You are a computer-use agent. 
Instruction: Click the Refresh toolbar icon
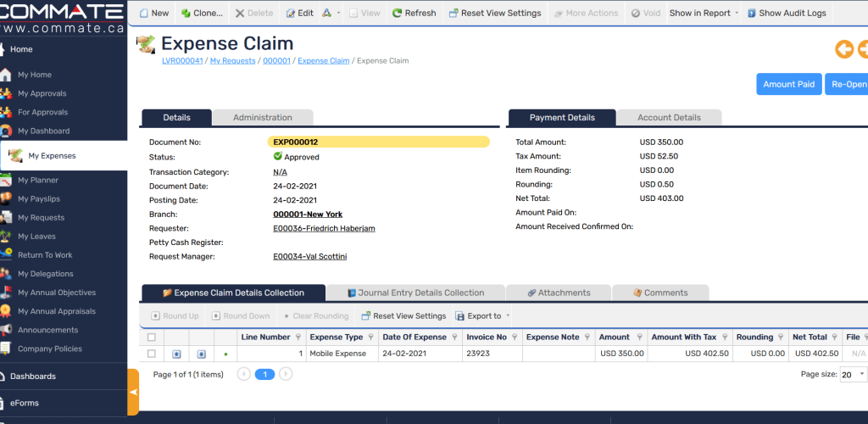398,14
